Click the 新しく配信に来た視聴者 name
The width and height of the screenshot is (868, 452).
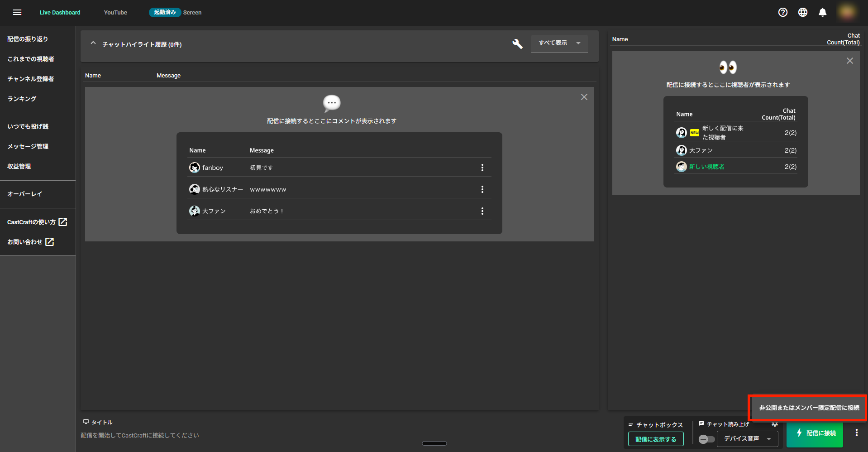tap(723, 133)
